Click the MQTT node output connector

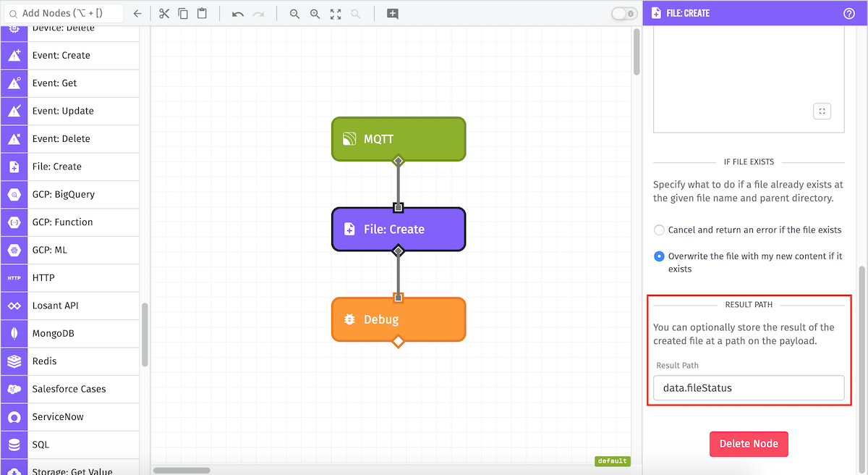(398, 160)
